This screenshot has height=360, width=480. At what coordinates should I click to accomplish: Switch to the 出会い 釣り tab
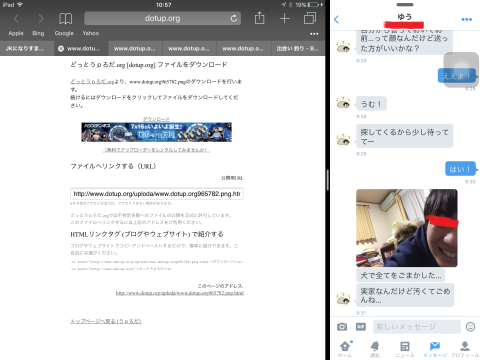tap(298, 49)
